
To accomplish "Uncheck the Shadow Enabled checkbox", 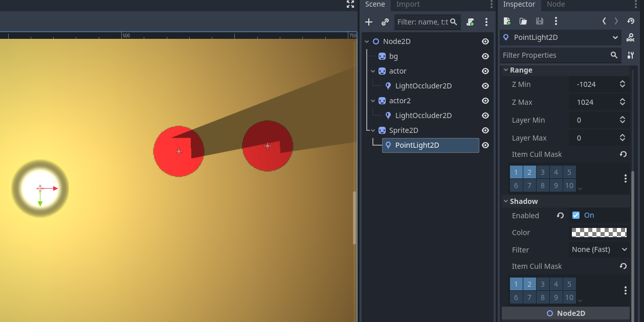I will (576, 215).
